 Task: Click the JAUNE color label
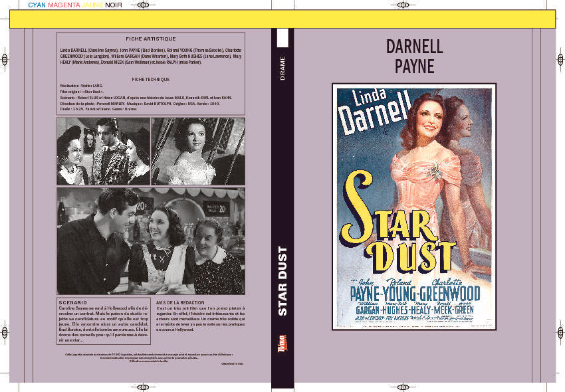[92, 5]
